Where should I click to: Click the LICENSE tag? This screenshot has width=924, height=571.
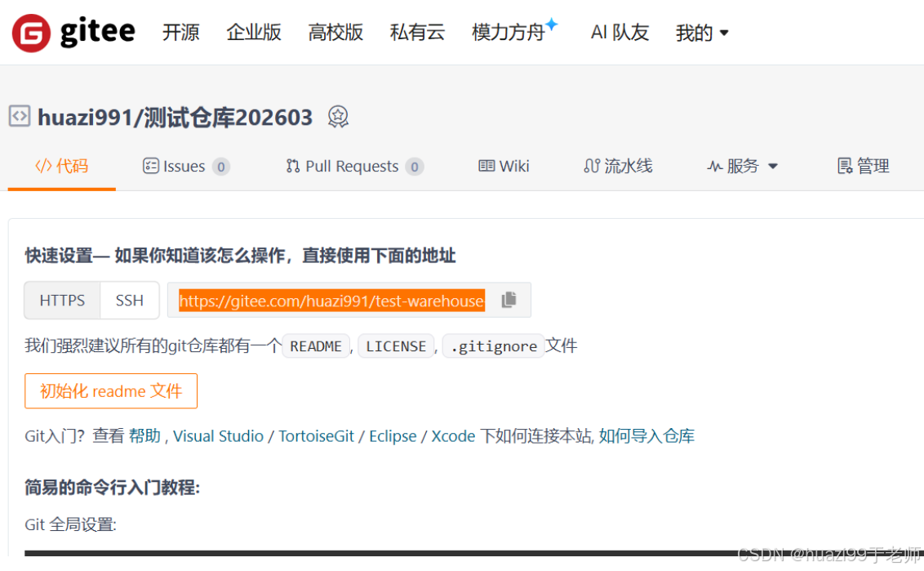[x=396, y=346]
